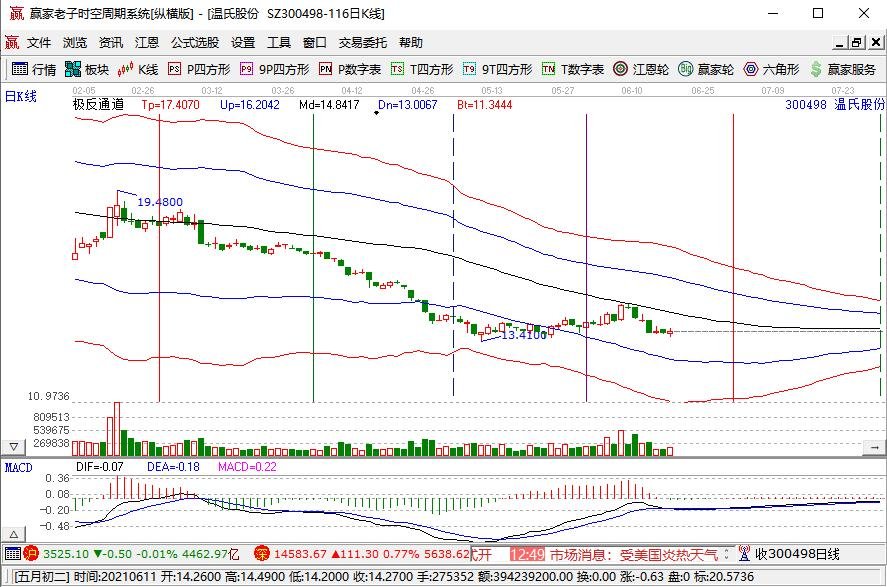Open the 9T四方形 tool
Screen dimensions: 887x587
[497, 69]
